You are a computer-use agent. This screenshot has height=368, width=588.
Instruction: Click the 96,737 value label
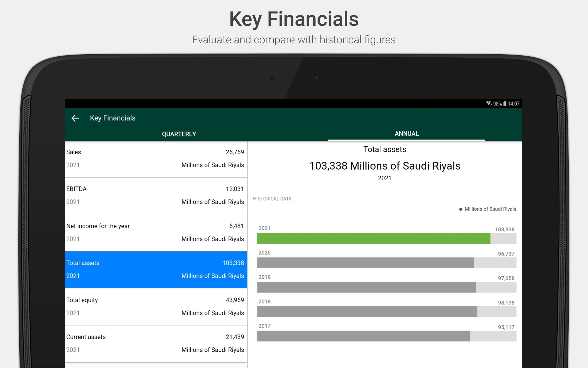(x=506, y=254)
